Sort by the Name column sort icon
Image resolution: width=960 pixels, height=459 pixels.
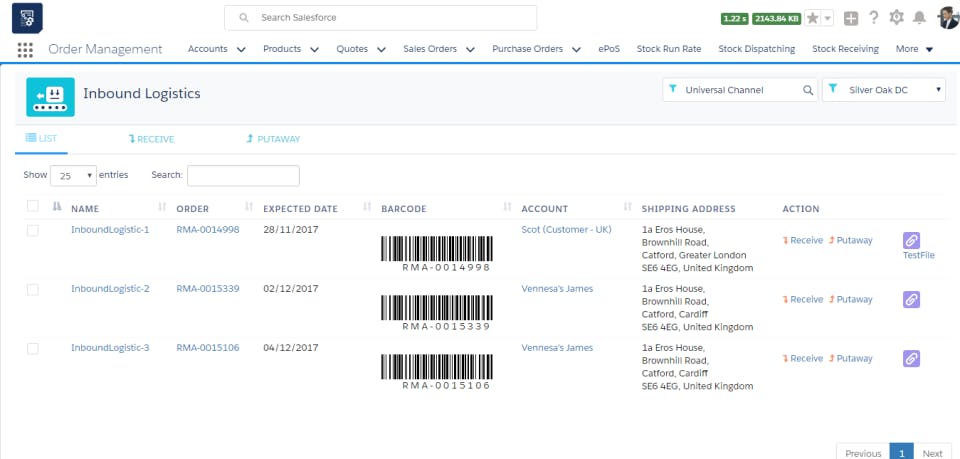162,207
